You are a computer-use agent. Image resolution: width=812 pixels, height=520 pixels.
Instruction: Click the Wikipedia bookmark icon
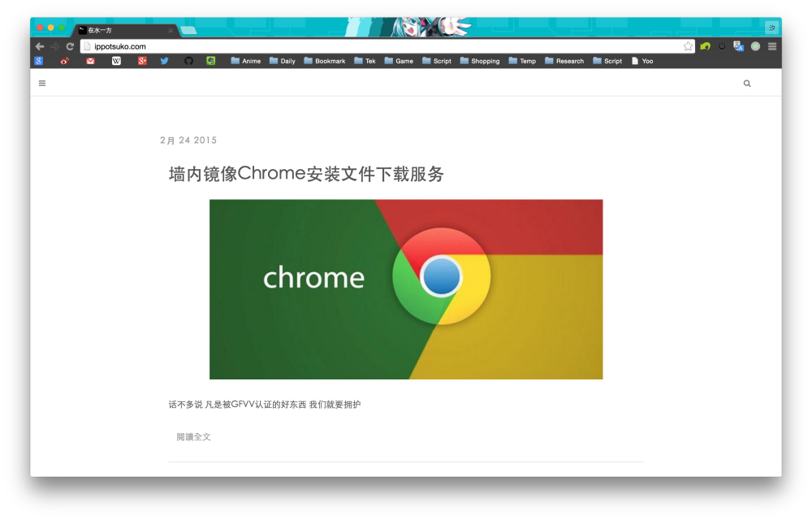click(x=116, y=61)
